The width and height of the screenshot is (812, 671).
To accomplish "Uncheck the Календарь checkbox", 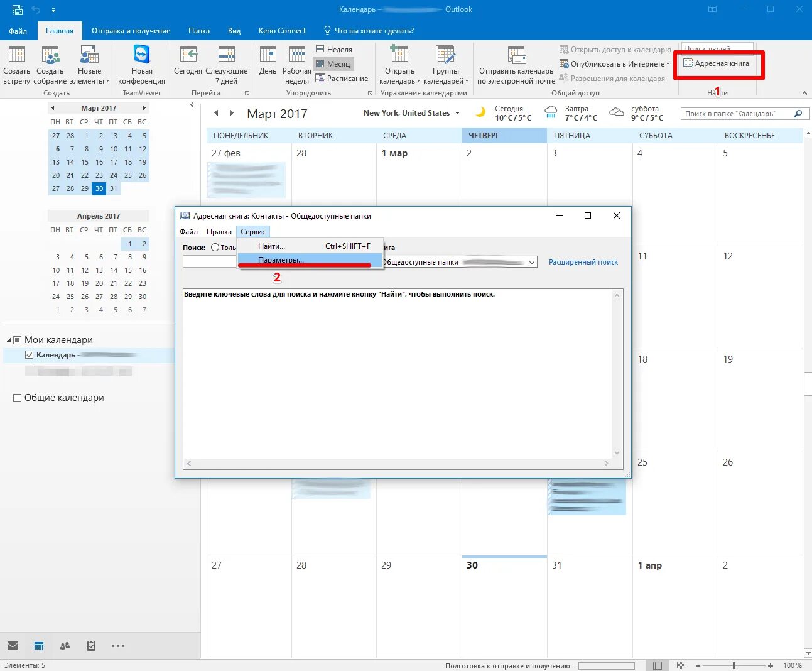I will pyautogui.click(x=29, y=355).
